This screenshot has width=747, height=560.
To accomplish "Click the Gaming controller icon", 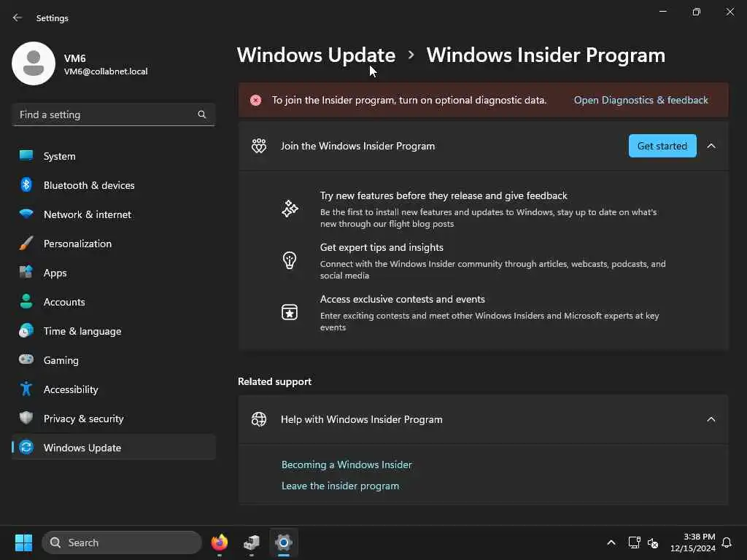I will (26, 359).
